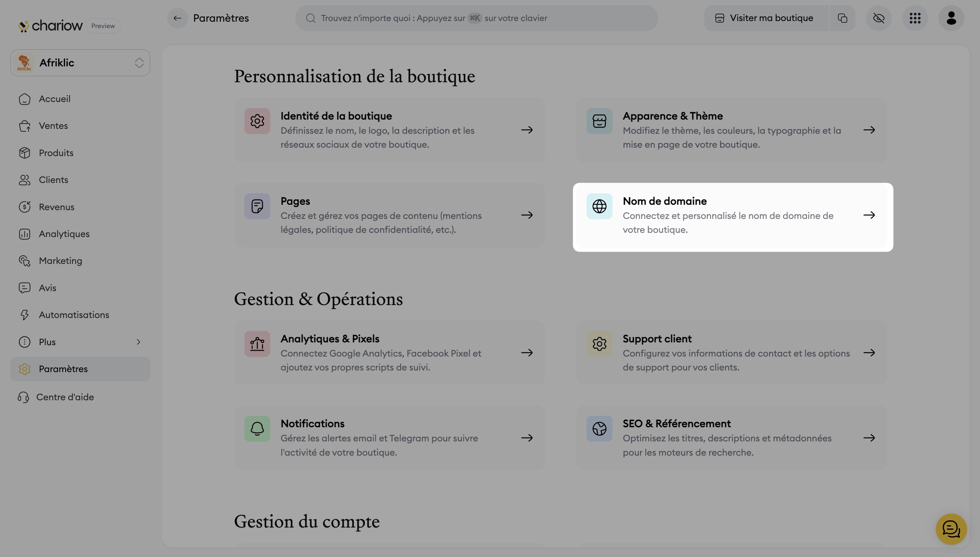Viewport: 980px width, 557px height.
Task: Click the globe icon for Nom de domaine
Action: point(599,207)
